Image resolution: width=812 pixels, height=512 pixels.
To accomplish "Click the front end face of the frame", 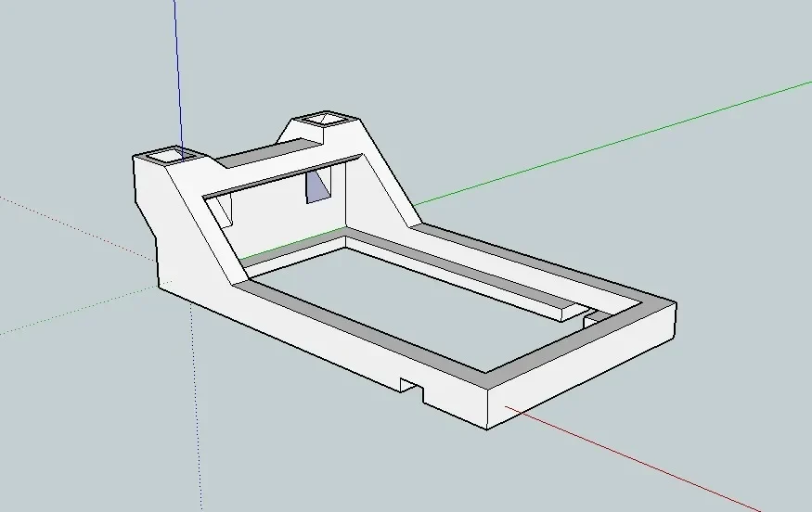I will (x=582, y=367).
